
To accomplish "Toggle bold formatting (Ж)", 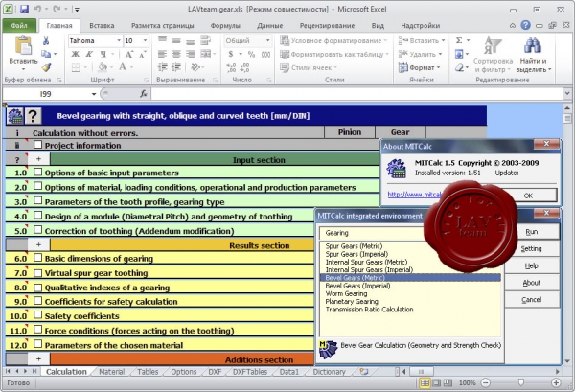I will (x=75, y=54).
